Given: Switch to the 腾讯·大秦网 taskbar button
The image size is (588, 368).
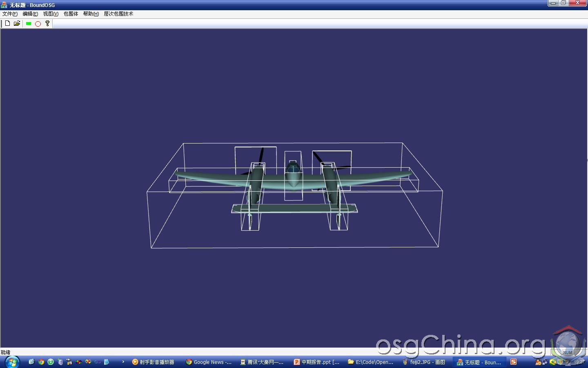Looking at the screenshot, I should 262,362.
